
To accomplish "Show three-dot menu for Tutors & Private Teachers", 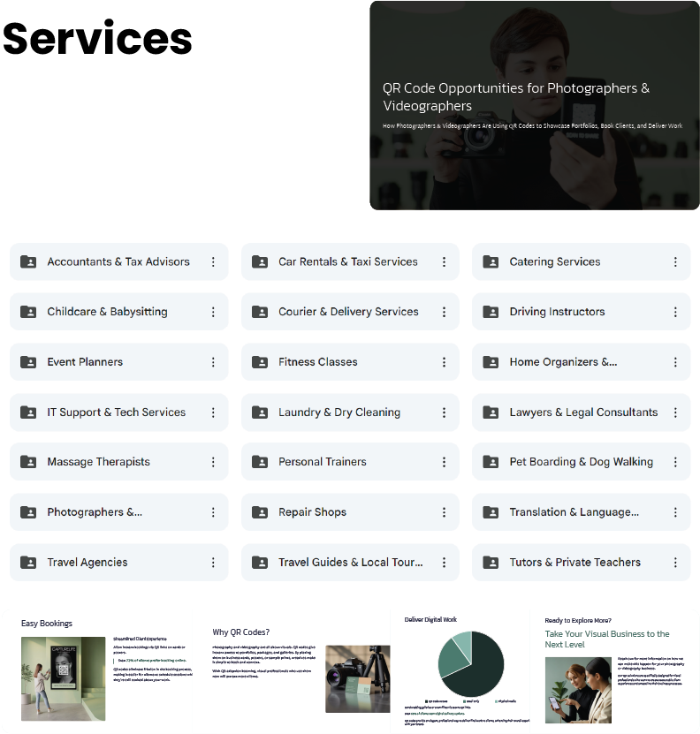I will (675, 563).
